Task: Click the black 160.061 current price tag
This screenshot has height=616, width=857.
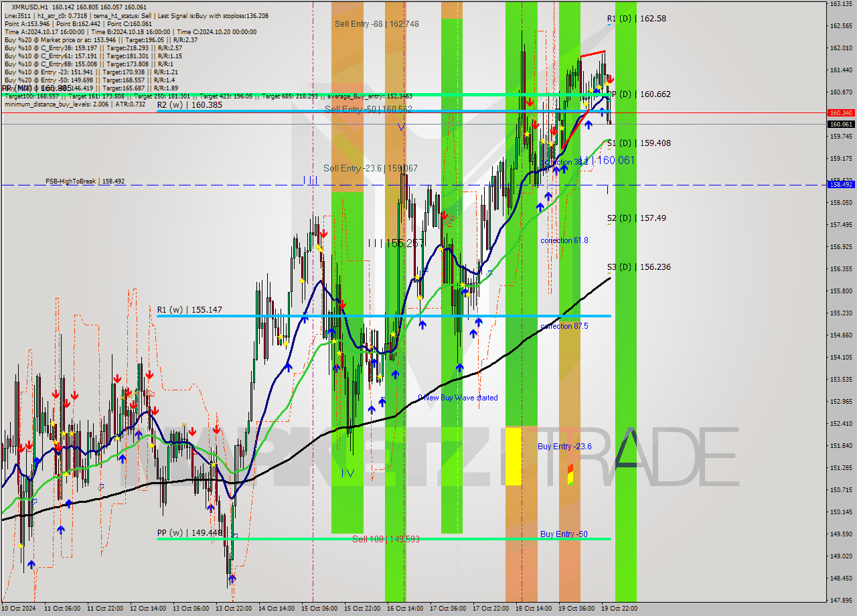Action: click(841, 124)
